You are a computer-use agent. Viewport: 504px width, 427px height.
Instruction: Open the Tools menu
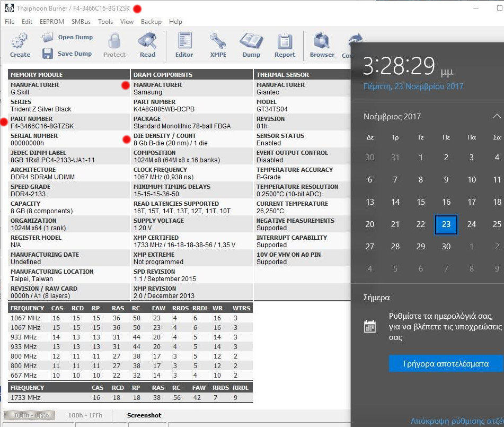pos(105,22)
